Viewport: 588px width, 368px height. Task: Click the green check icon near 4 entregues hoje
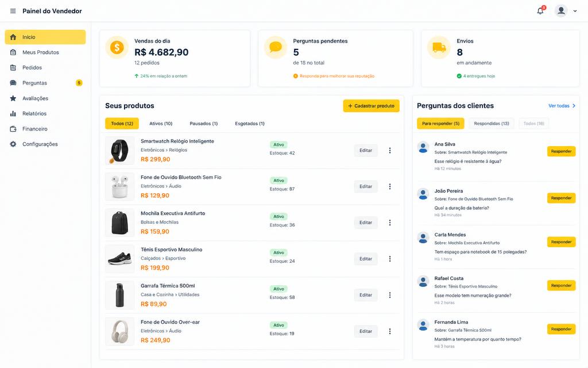click(x=459, y=76)
